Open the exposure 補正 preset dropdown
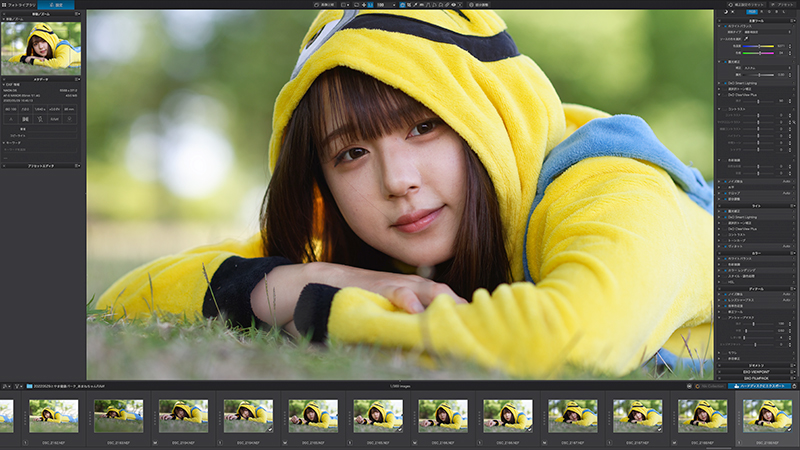 (x=767, y=68)
